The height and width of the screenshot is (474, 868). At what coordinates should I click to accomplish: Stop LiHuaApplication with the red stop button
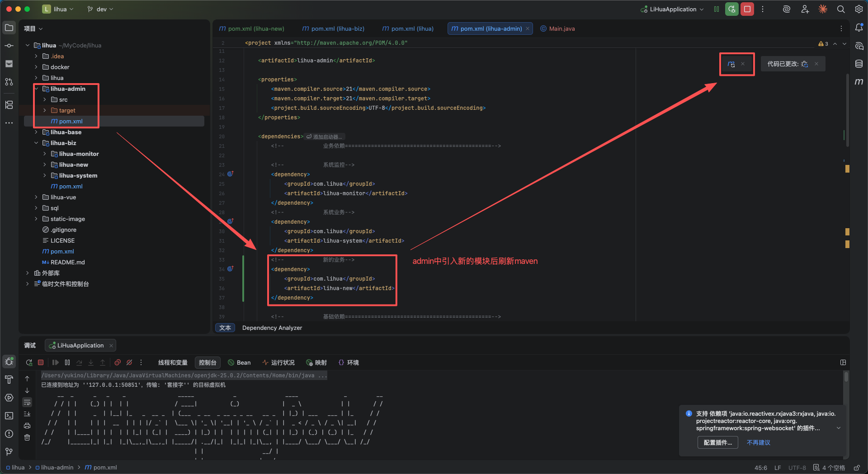(x=747, y=9)
